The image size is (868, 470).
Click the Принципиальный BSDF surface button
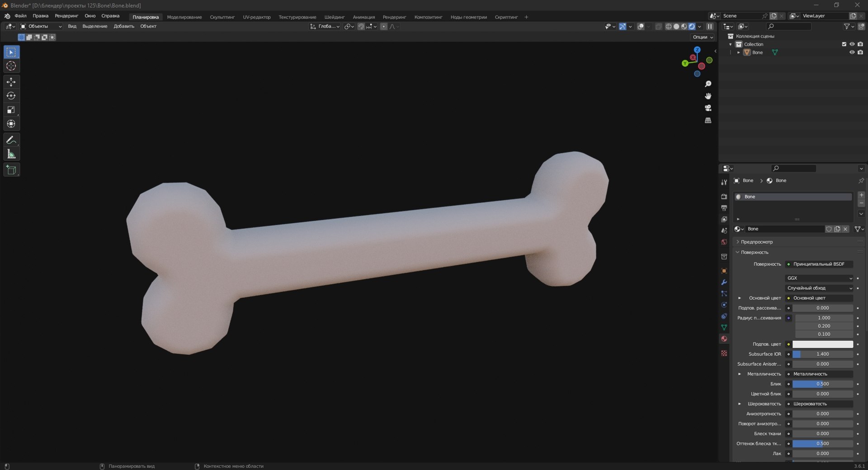pos(819,264)
